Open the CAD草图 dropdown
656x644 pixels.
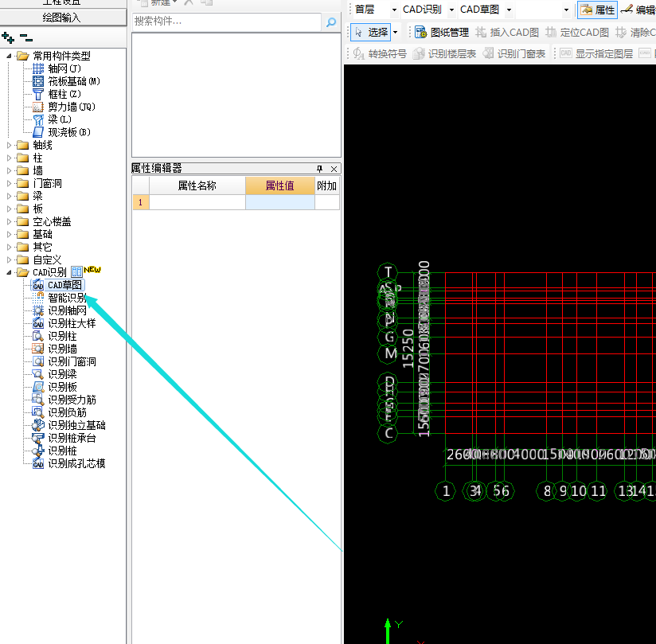[x=509, y=10]
